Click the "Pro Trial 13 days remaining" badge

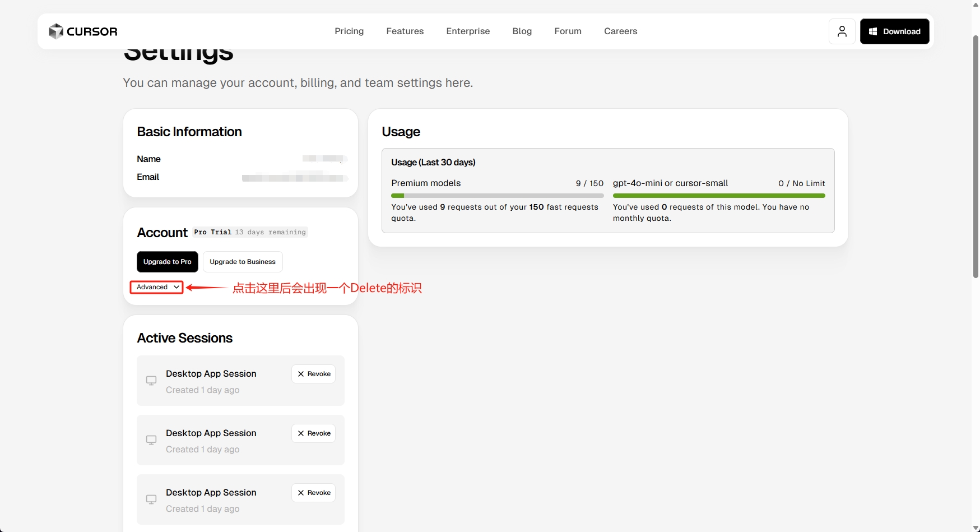pos(250,232)
